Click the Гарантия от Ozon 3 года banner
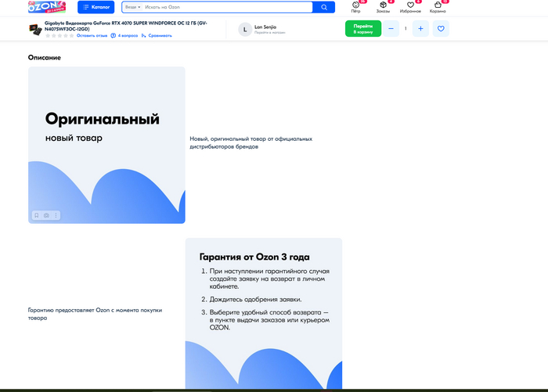 (264, 314)
